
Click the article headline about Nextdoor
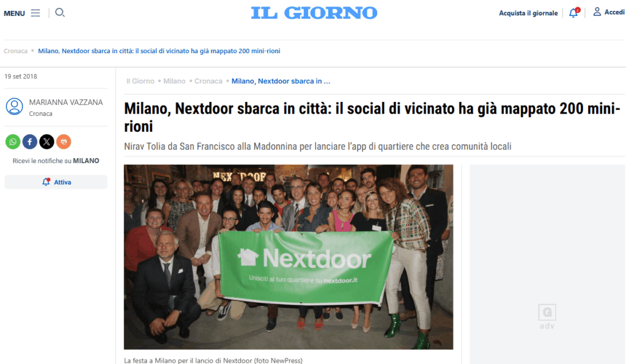372,117
